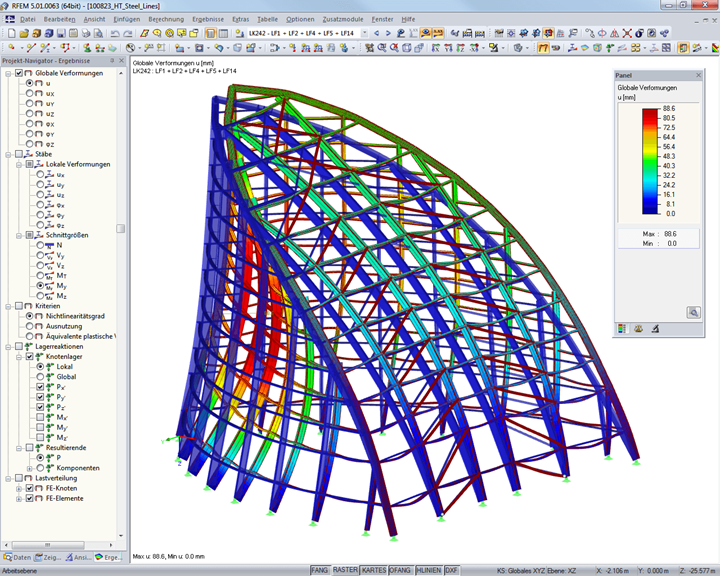720x576 pixels.
Task: Collapse Lokale Verformungen branch
Action: point(19,164)
